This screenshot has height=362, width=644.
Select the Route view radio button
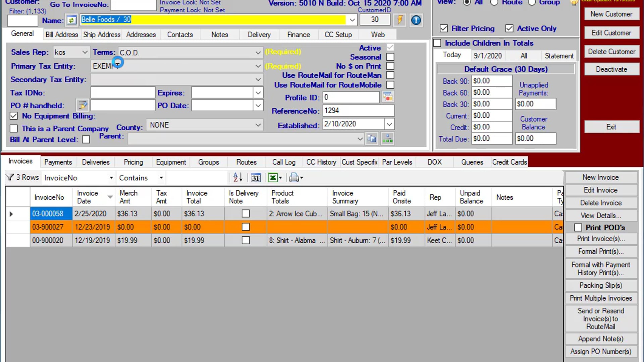(494, 3)
